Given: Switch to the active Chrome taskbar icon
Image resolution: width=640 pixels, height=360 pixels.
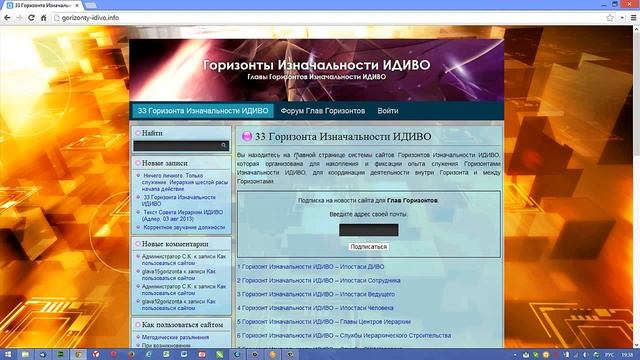Looking at the screenshot, I should point(78,355).
